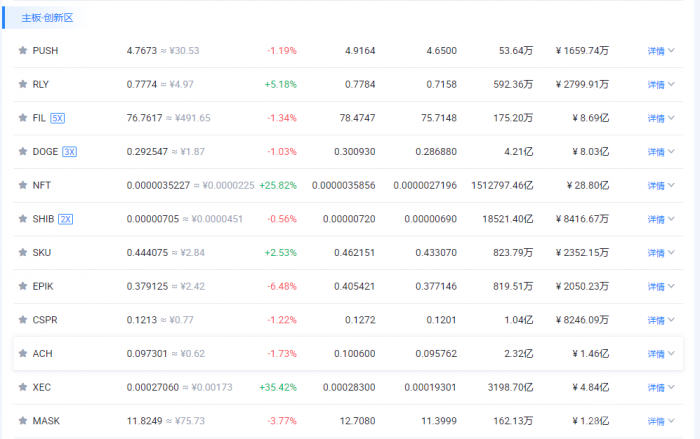This screenshot has width=700, height=439.
Task: Show DOGE 详情 details
Action: click(661, 152)
